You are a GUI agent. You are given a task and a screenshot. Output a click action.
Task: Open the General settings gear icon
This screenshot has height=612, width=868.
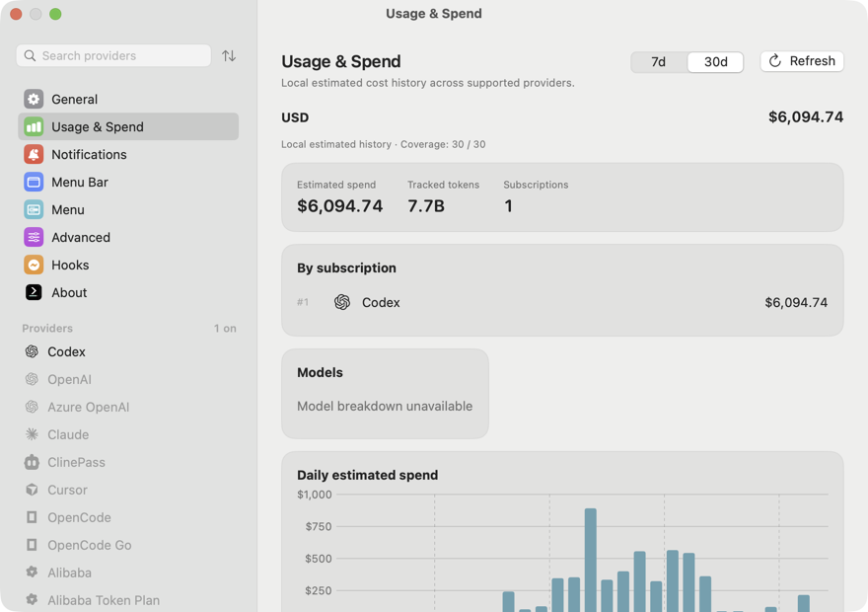[34, 99]
